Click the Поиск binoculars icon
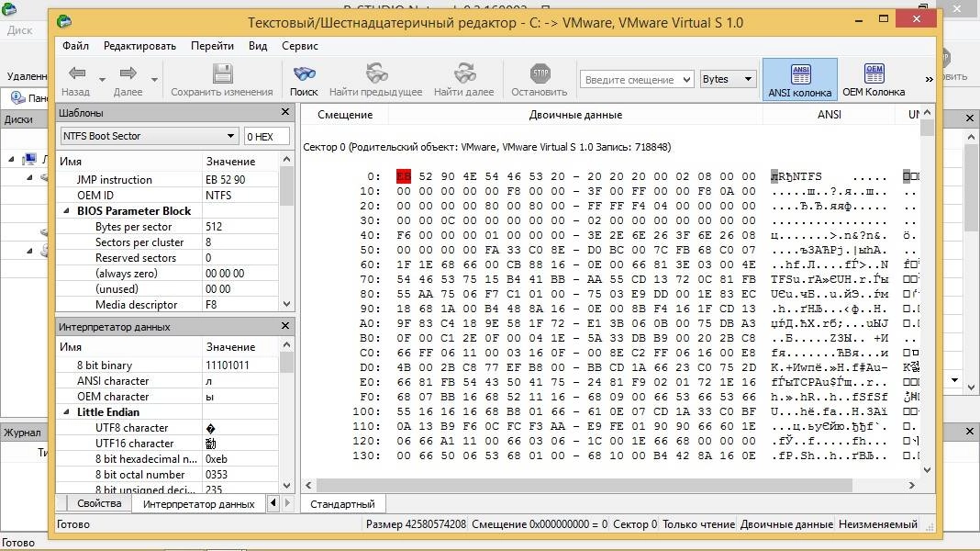 click(304, 73)
